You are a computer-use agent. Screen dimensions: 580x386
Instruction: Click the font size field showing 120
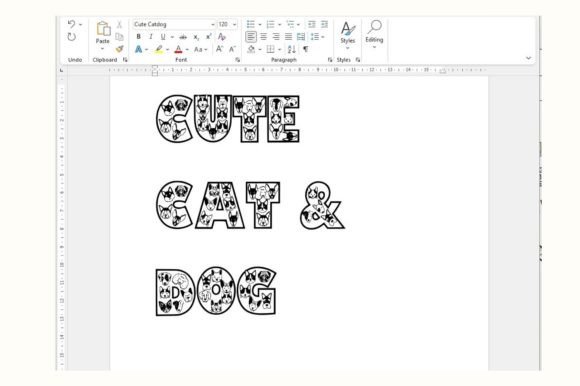[x=224, y=24]
